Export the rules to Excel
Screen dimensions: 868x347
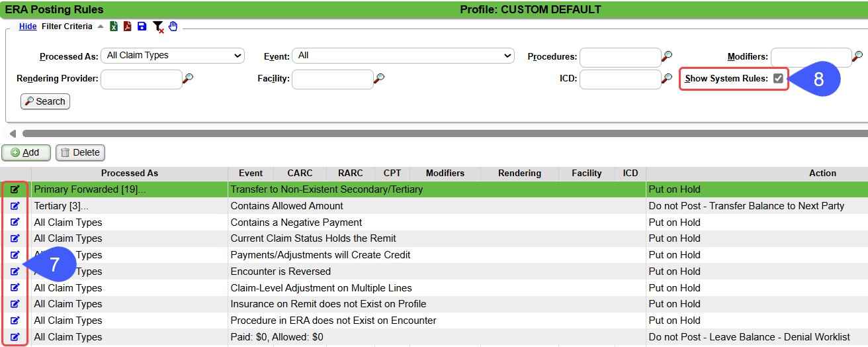pyautogui.click(x=114, y=26)
